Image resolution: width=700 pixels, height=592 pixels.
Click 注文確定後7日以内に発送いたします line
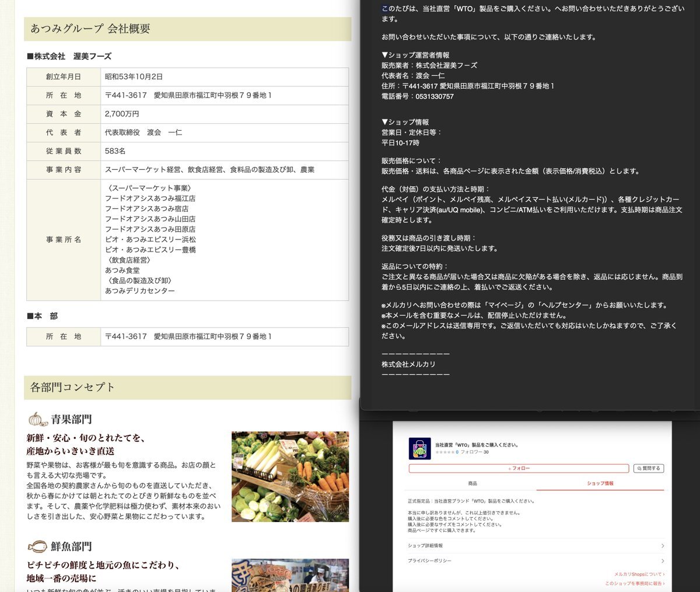440,248
